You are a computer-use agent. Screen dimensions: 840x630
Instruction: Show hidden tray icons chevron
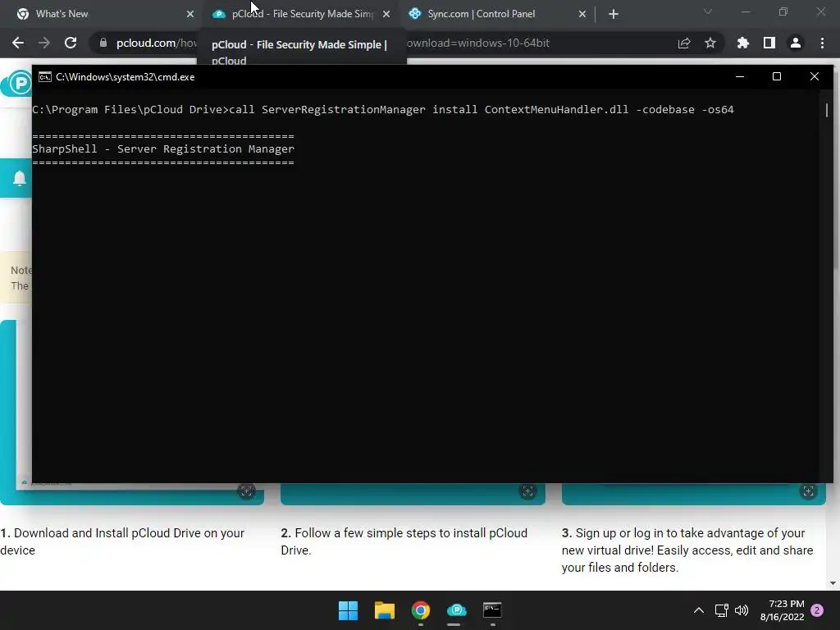[699, 610]
